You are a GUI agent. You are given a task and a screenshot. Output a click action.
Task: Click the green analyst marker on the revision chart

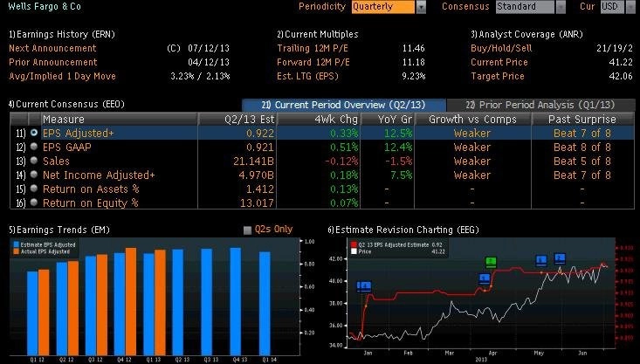(491, 261)
